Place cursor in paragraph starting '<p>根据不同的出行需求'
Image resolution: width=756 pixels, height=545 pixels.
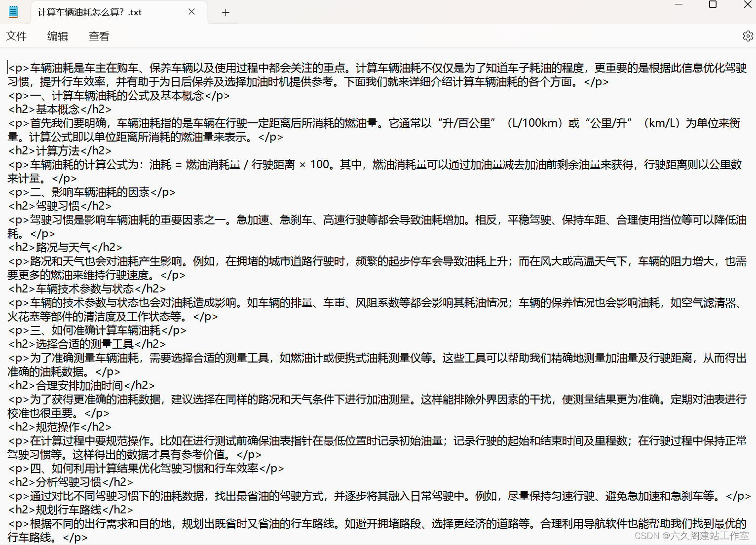[x=378, y=531]
